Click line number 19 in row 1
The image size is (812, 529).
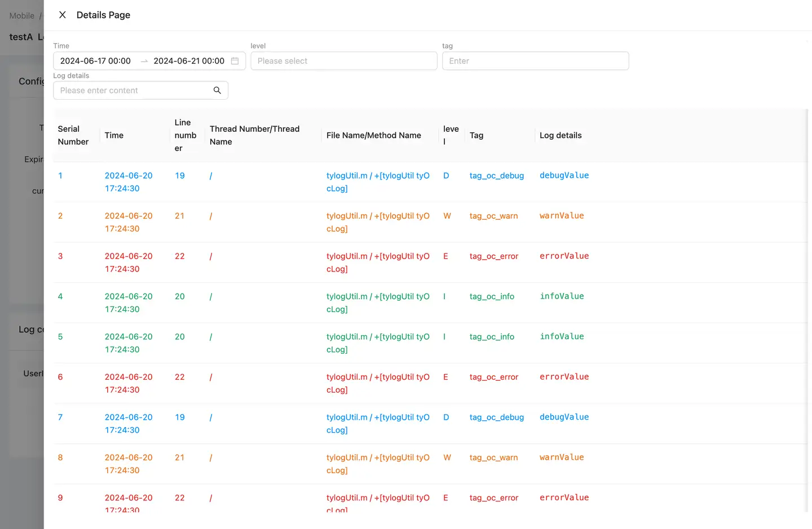click(180, 176)
